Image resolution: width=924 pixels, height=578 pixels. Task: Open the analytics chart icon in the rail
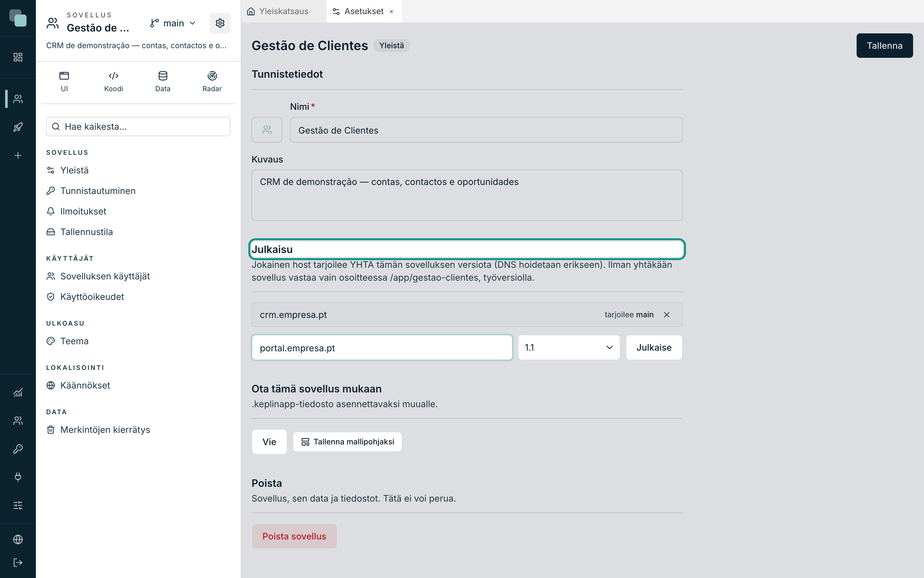tap(18, 393)
